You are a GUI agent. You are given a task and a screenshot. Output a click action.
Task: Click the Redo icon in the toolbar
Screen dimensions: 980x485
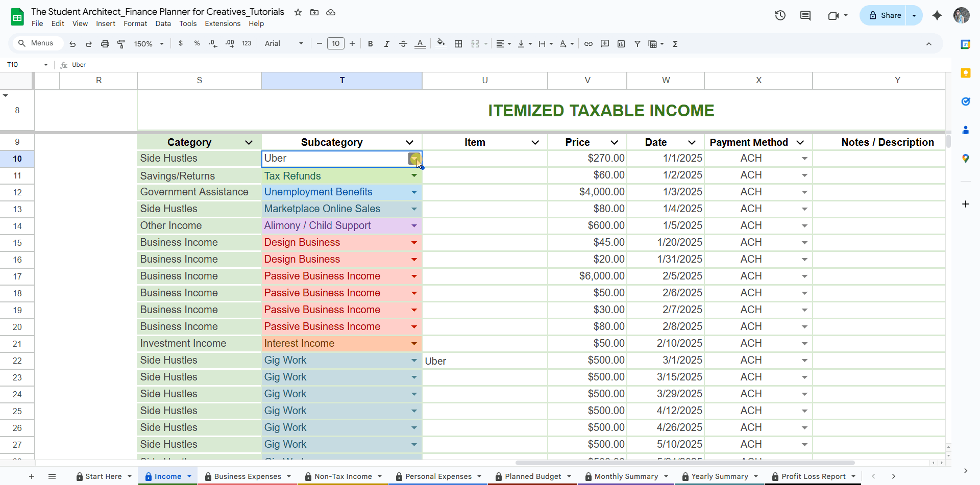(89, 44)
